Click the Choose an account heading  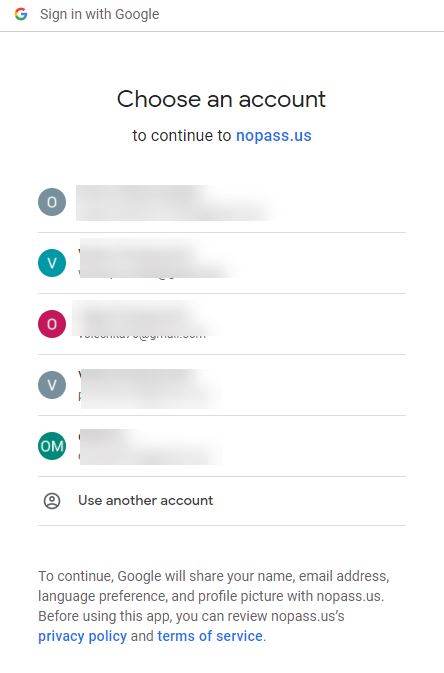[222, 99]
